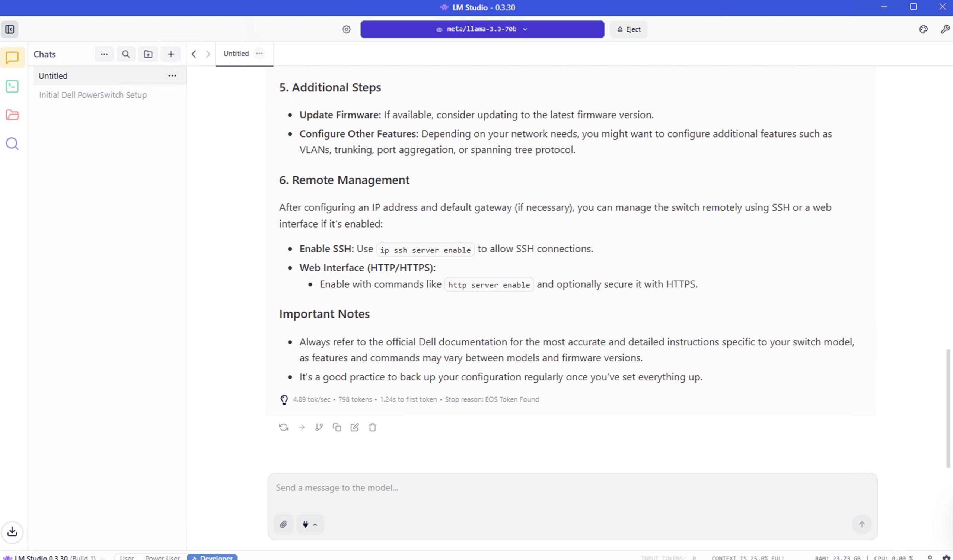Open the Downloads icon at bottom left
The height and width of the screenshot is (560, 953).
pyautogui.click(x=12, y=532)
